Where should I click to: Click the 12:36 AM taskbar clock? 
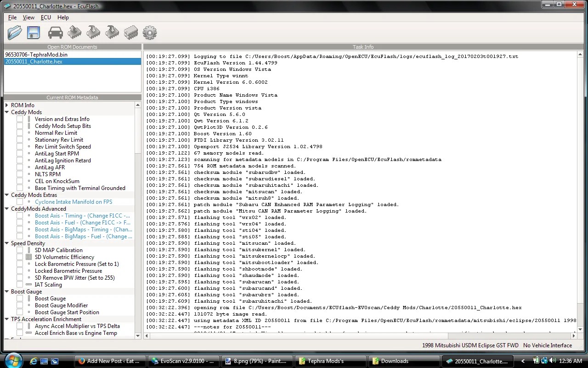coord(571,361)
